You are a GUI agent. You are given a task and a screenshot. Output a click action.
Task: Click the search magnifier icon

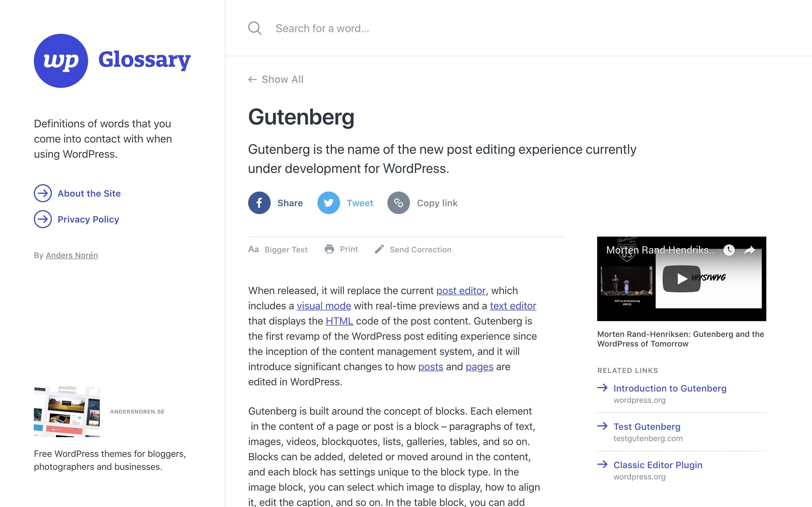point(255,28)
